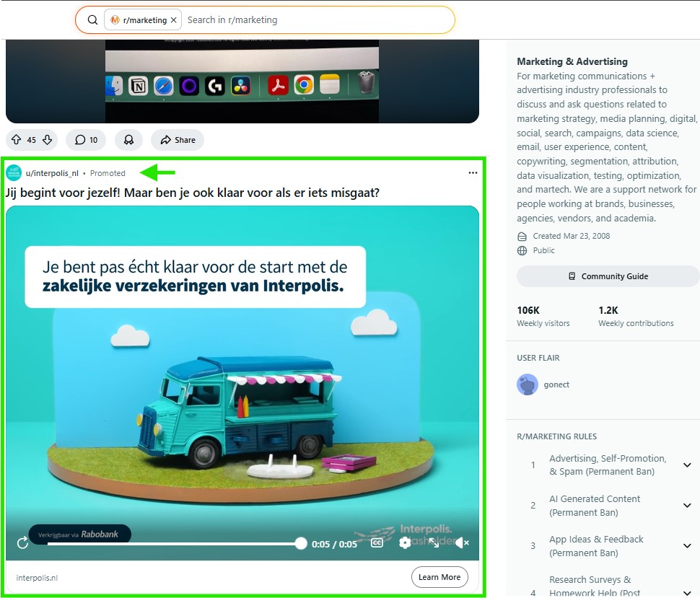Upvote the dashboard post
The height and width of the screenshot is (598, 700).
pos(15,140)
